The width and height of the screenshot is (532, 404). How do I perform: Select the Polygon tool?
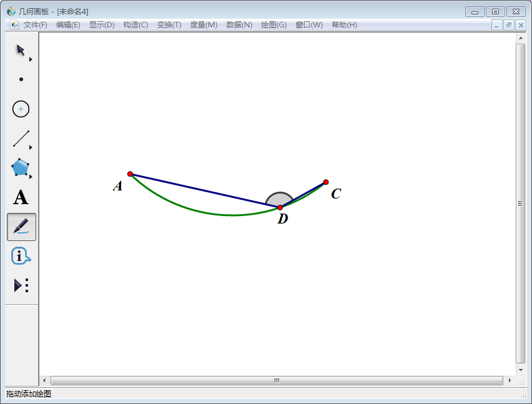[20, 167]
